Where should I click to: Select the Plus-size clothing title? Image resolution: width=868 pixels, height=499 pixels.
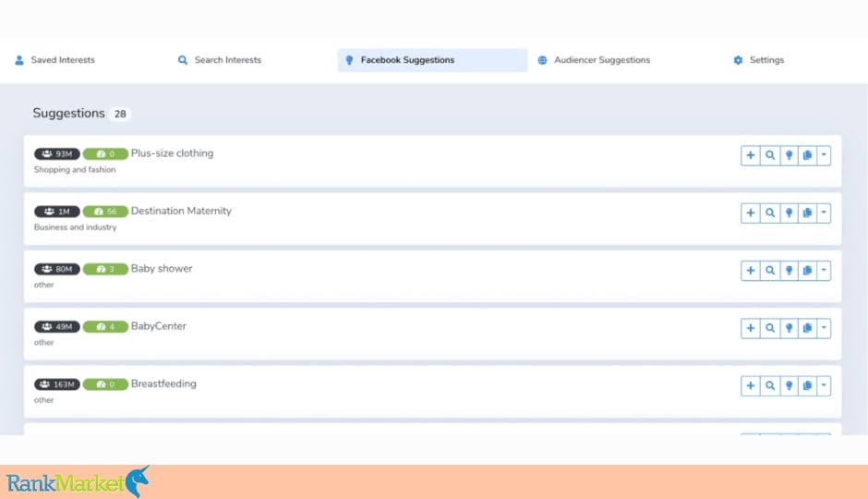pyautogui.click(x=172, y=153)
